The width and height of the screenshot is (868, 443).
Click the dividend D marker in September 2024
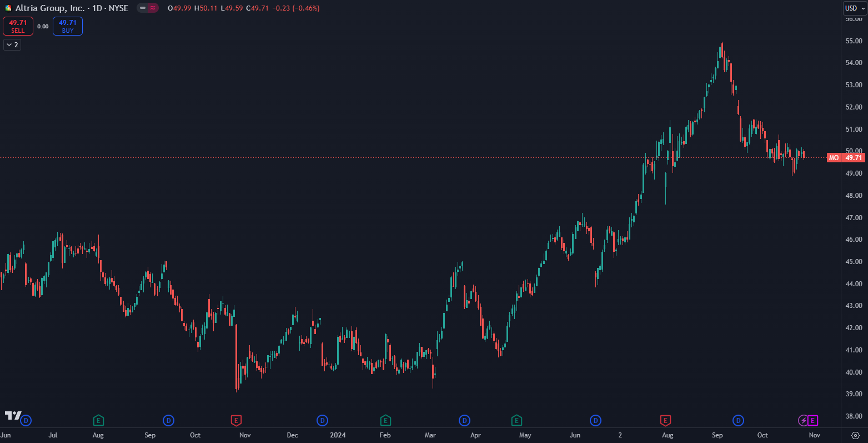click(x=738, y=420)
